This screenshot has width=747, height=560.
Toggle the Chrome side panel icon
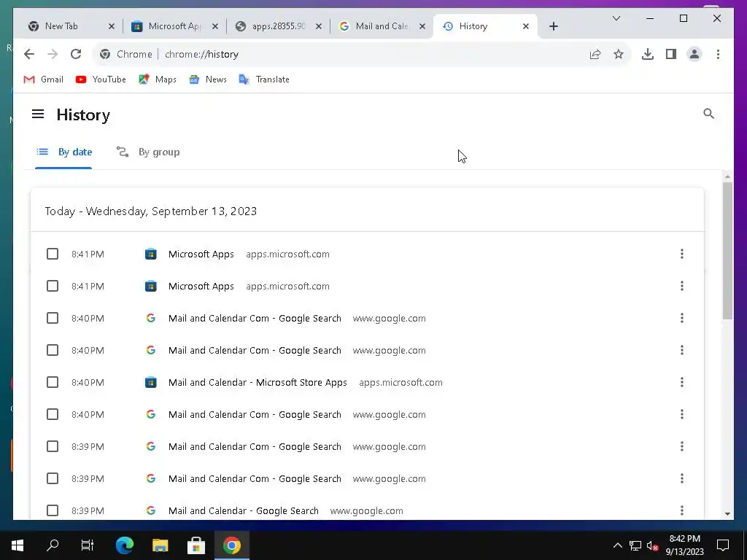(671, 54)
